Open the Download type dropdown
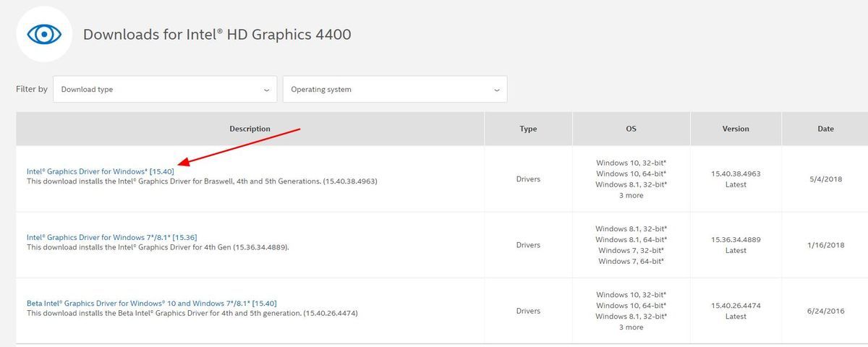The width and height of the screenshot is (868, 347). tap(165, 90)
